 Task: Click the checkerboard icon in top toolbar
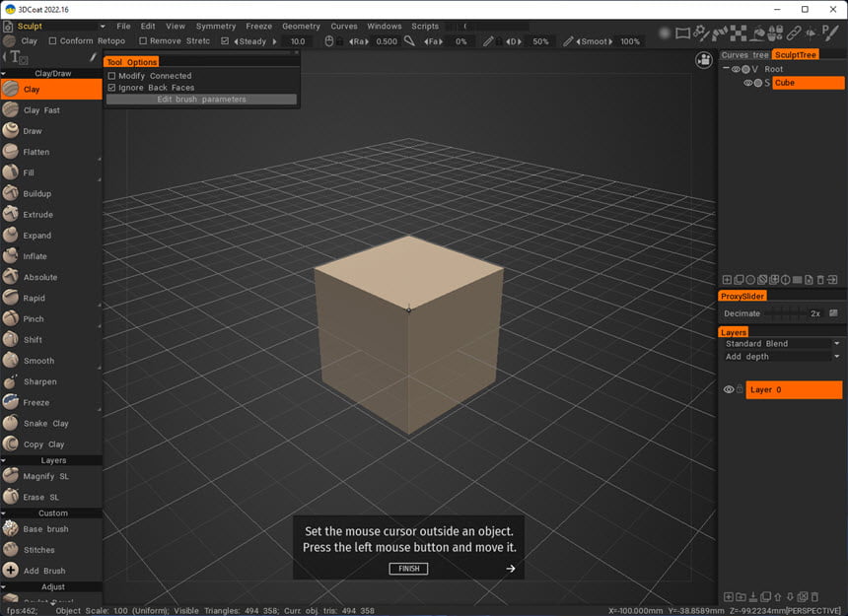[x=739, y=34]
